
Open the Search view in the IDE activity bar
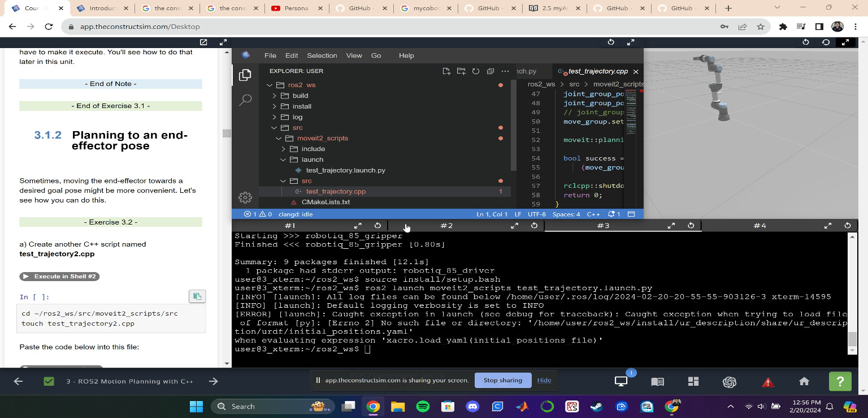tap(245, 101)
